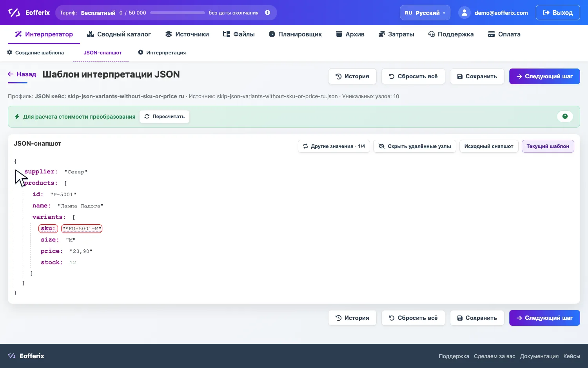Go to the Источники tab
Screen dimensions: 588x368
(x=187, y=34)
